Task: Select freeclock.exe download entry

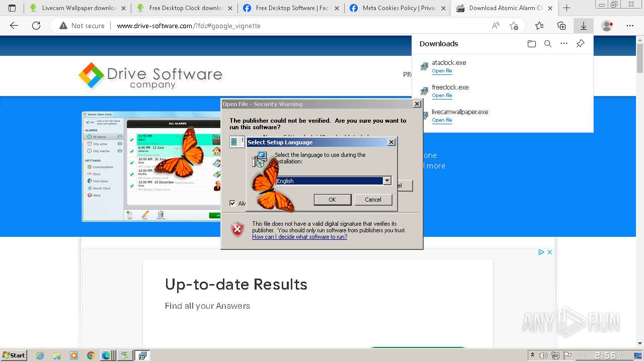Action: pos(503,91)
